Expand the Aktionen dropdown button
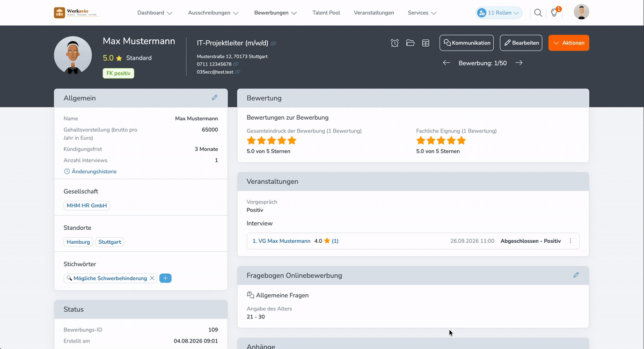 pyautogui.click(x=569, y=43)
